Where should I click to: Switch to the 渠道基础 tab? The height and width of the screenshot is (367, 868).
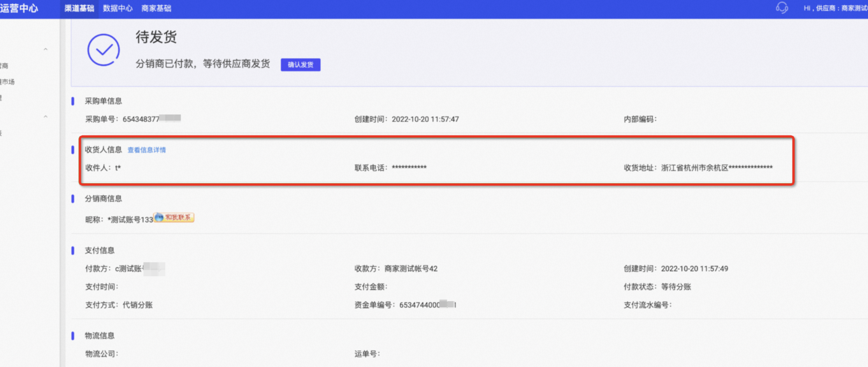[79, 8]
